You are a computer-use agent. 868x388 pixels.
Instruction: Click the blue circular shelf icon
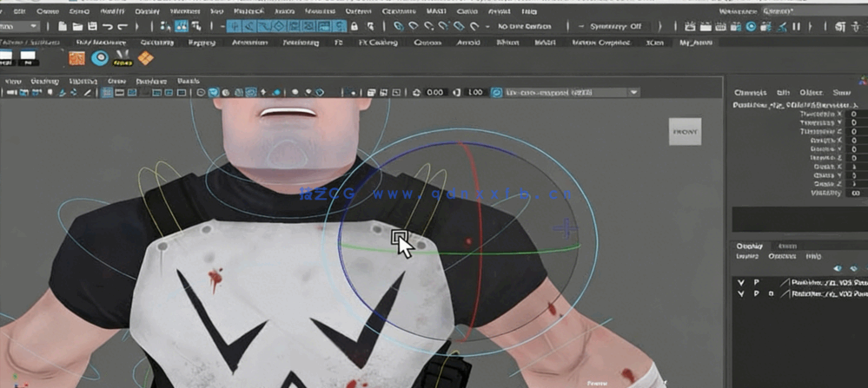click(101, 58)
